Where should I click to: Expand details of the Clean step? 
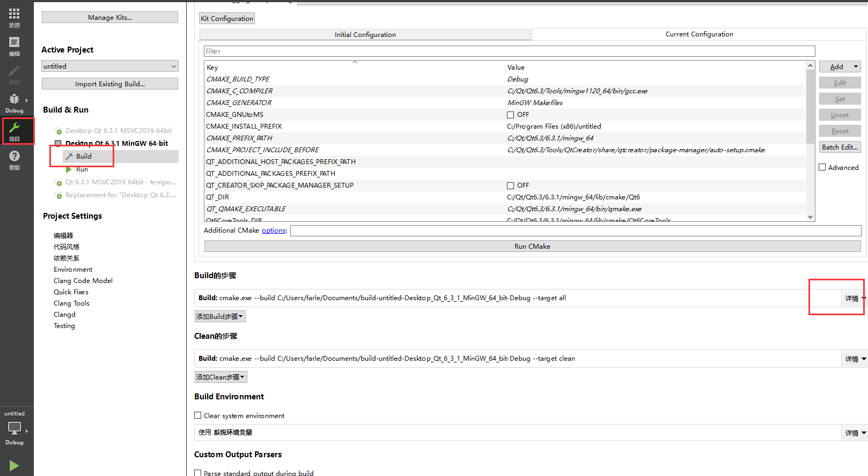[x=855, y=359]
